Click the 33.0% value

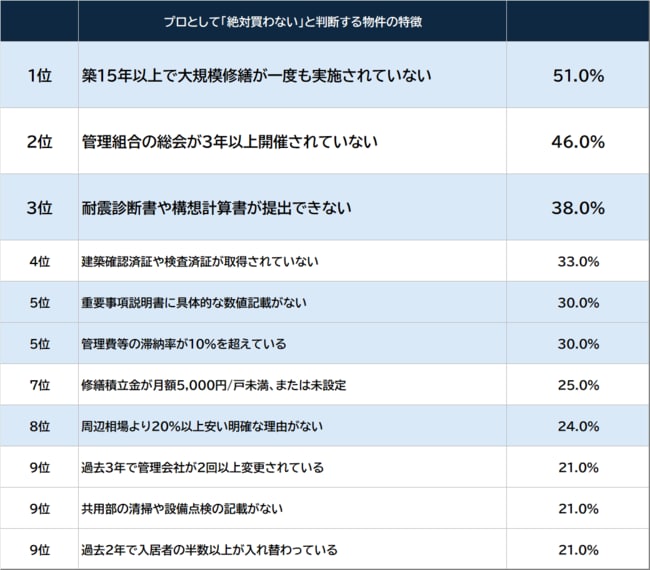click(577, 262)
